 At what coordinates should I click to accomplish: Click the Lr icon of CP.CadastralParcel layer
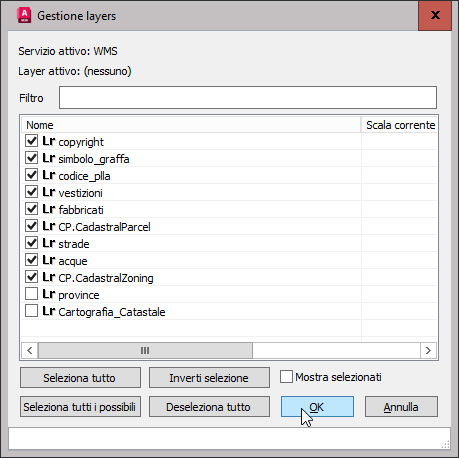point(49,226)
